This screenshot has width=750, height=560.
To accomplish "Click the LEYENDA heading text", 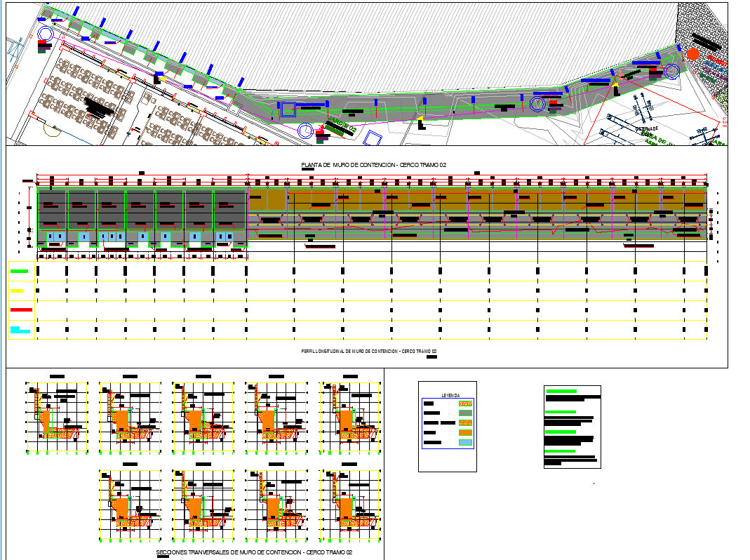I will pyautogui.click(x=450, y=394).
